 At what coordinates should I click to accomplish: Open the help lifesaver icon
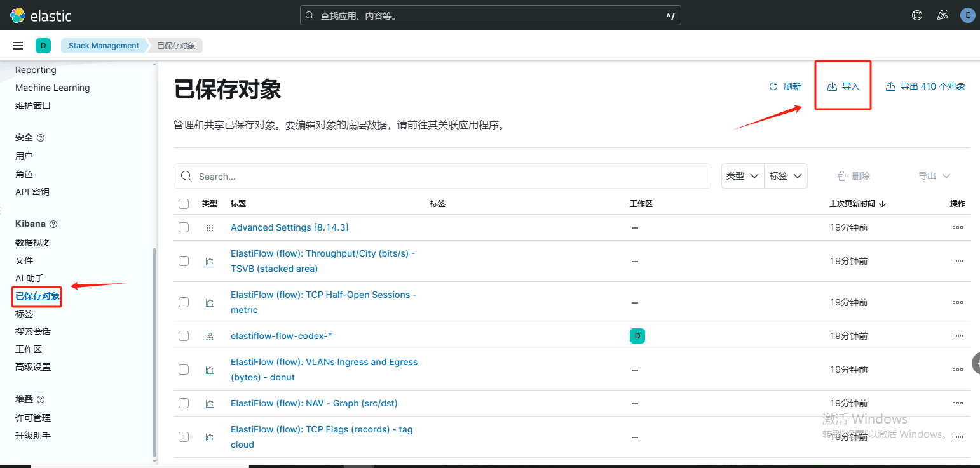coord(917,15)
